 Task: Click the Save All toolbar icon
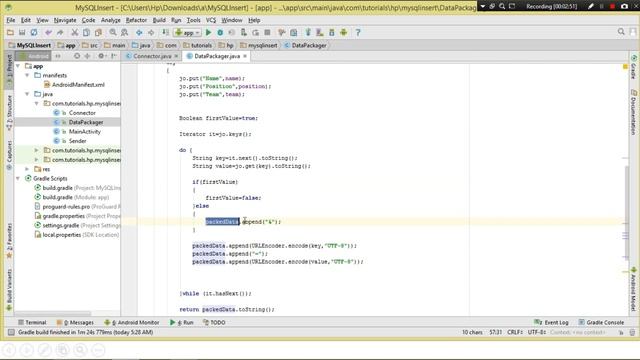(x=22, y=32)
